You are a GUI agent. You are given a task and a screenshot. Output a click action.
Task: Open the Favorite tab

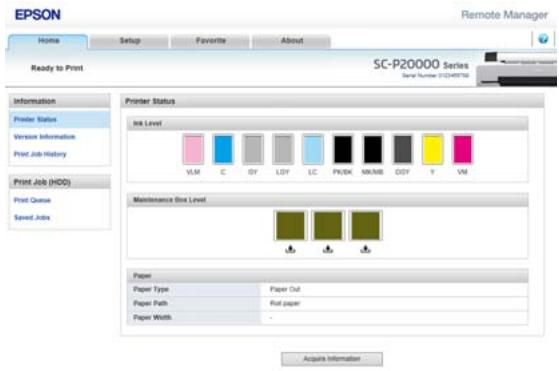tap(210, 41)
